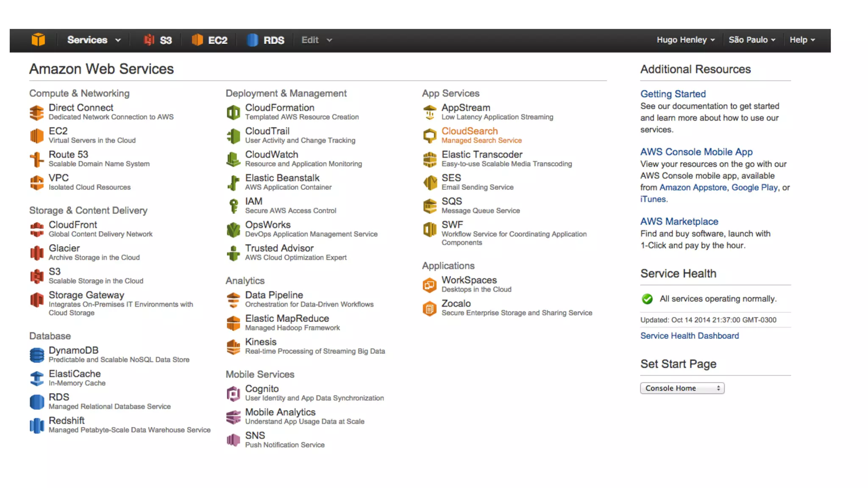Click the CloudFormation service icon
The height and width of the screenshot is (488, 868).
point(233,112)
